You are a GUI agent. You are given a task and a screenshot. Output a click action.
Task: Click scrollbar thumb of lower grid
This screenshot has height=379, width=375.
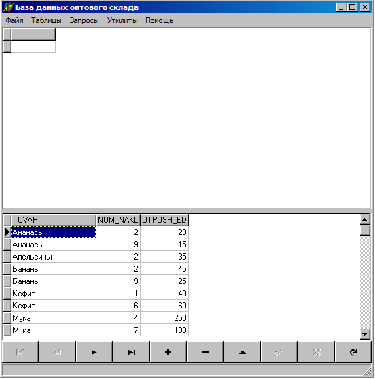pos(365,231)
